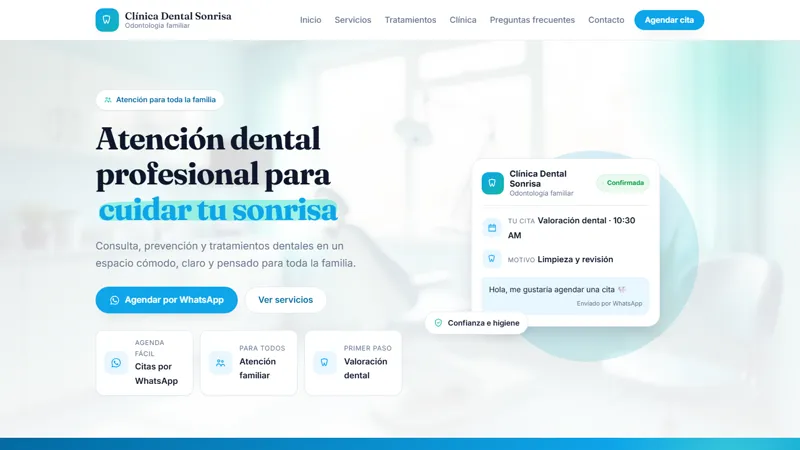800x450 pixels.
Task: Click Odontología familiar subtitle in header
Action: [157, 26]
